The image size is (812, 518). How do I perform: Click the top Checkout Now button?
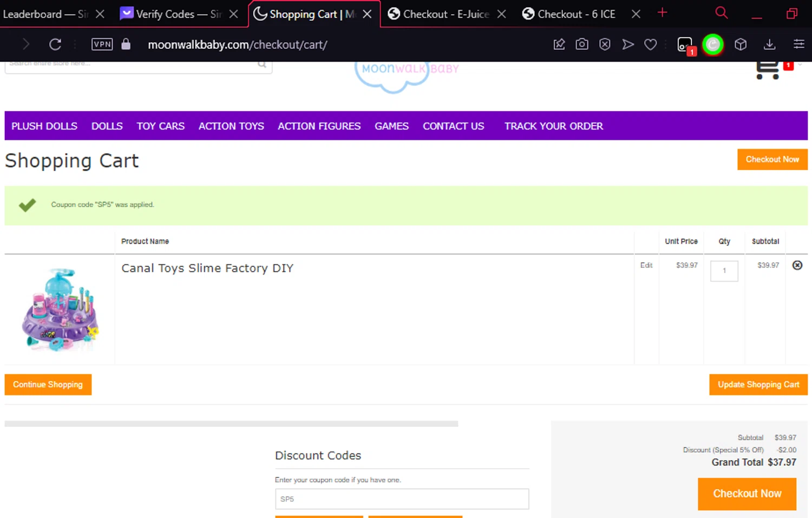click(772, 159)
